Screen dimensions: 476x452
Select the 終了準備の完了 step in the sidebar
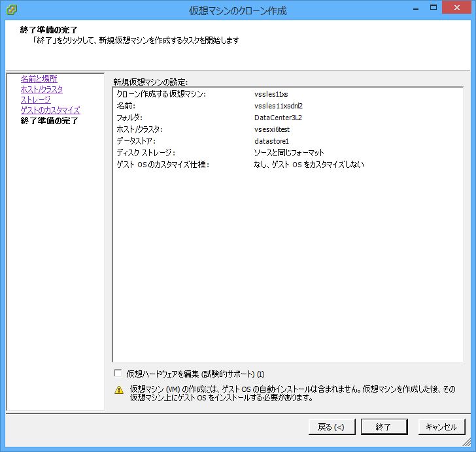(49, 121)
